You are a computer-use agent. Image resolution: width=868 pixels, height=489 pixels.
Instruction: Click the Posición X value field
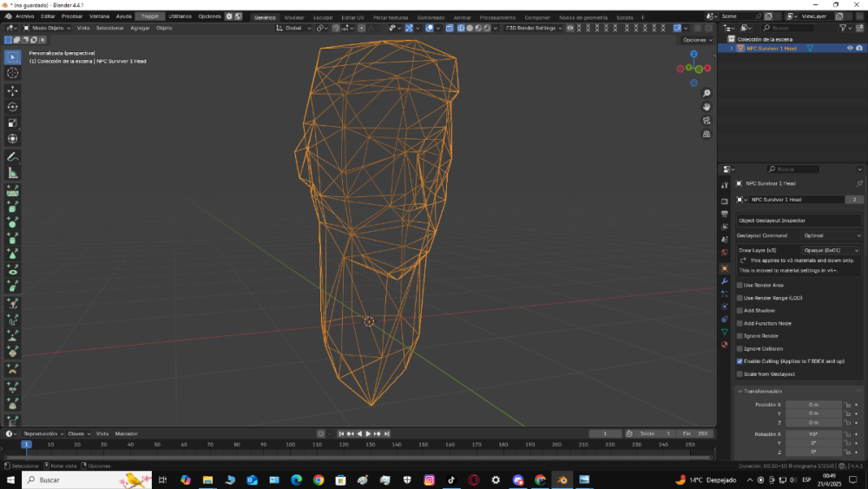pos(813,405)
